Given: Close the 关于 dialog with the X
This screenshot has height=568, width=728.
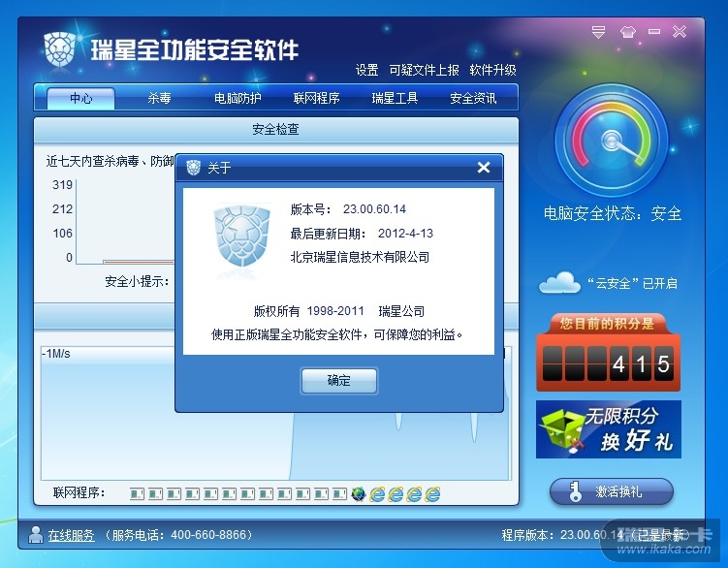Looking at the screenshot, I should point(484,167).
